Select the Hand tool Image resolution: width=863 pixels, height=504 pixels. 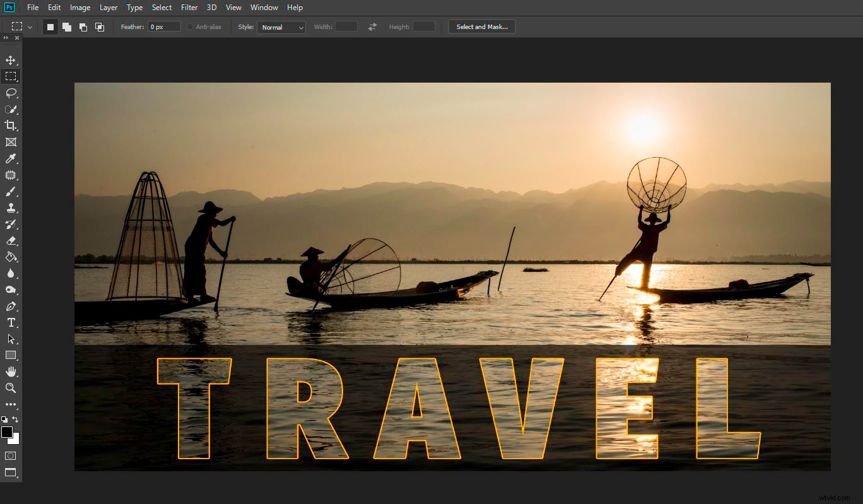pos(11,372)
